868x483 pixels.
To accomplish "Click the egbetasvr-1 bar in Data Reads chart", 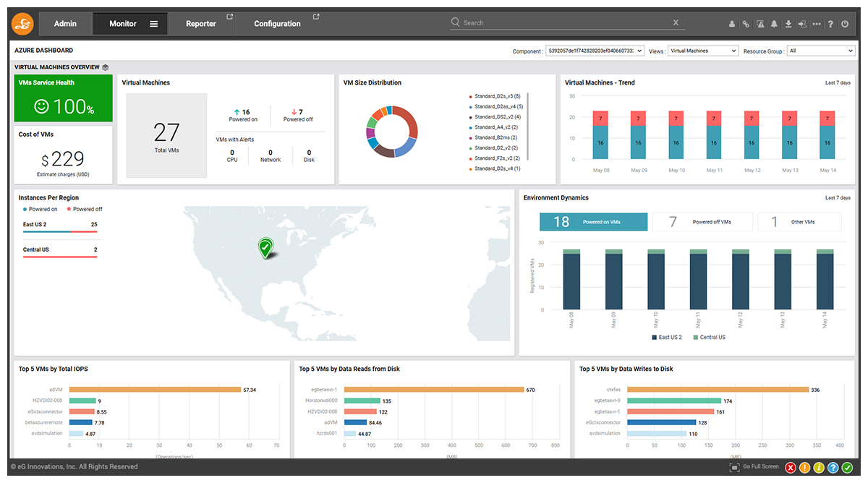I will 434,390.
